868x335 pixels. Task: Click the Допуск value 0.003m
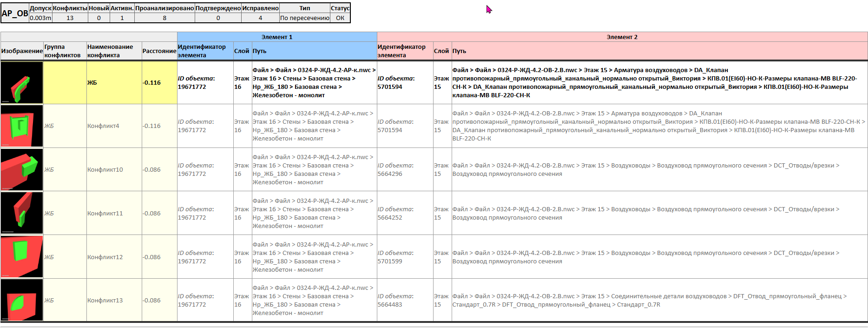[40, 18]
